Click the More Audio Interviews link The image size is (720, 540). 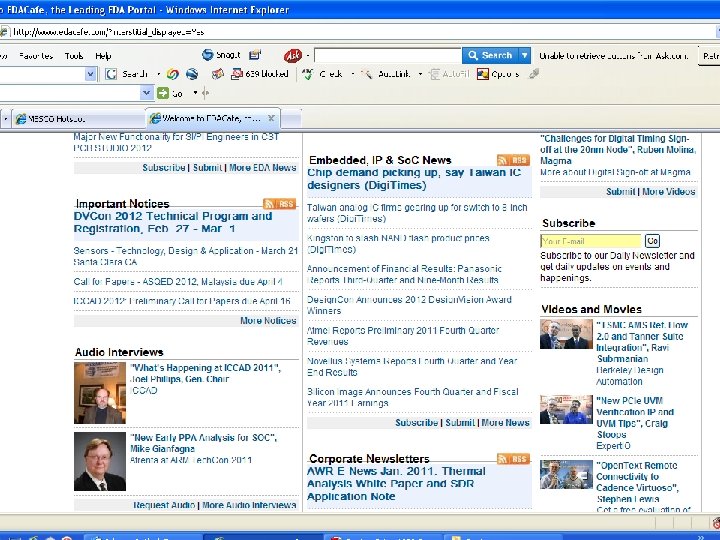pyautogui.click(x=249, y=505)
